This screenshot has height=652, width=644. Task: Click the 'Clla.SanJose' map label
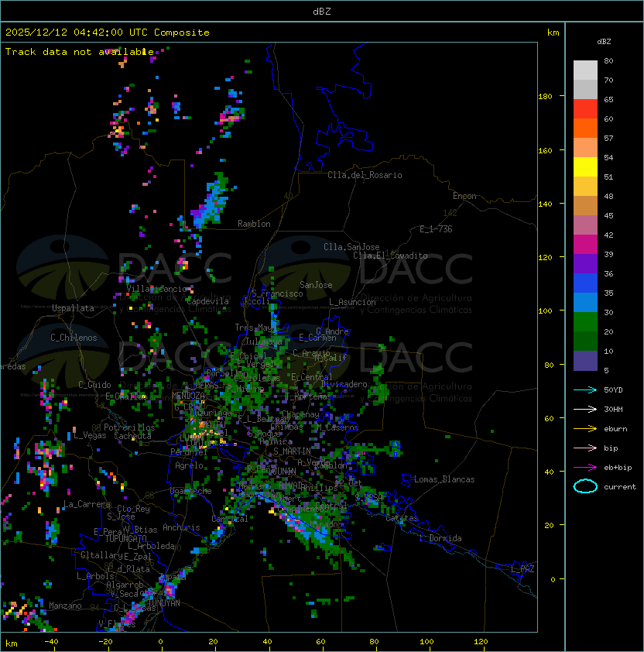[351, 247]
